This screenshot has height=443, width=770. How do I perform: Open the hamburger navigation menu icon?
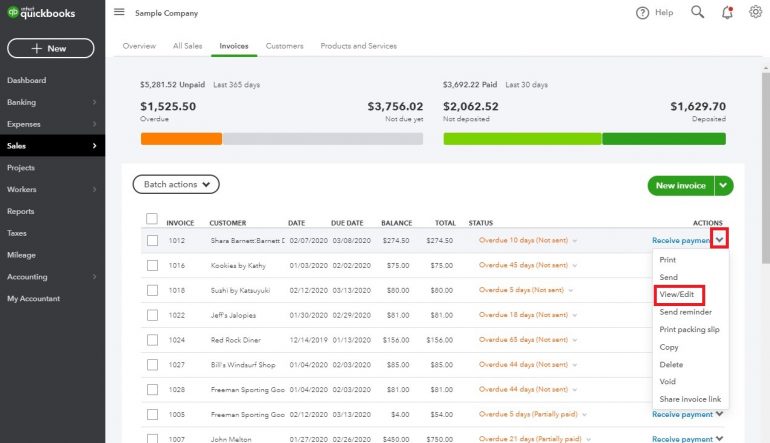point(119,12)
